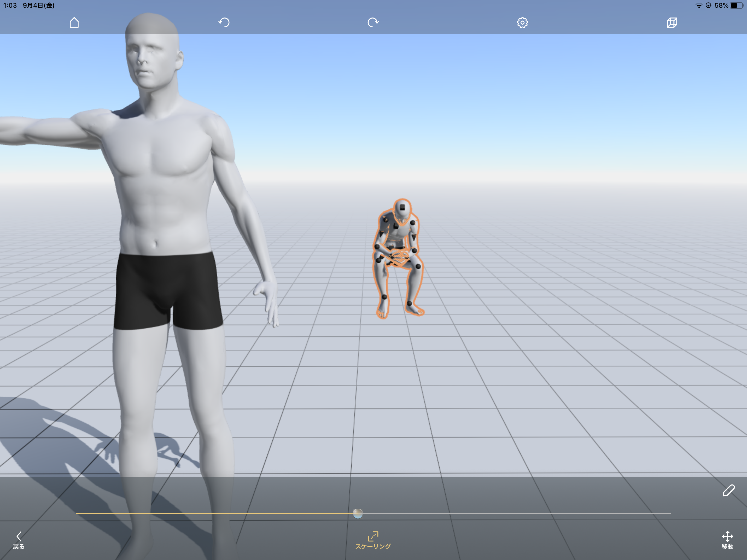
Task: Tap the head joint of crouching figure
Action: pos(402,207)
